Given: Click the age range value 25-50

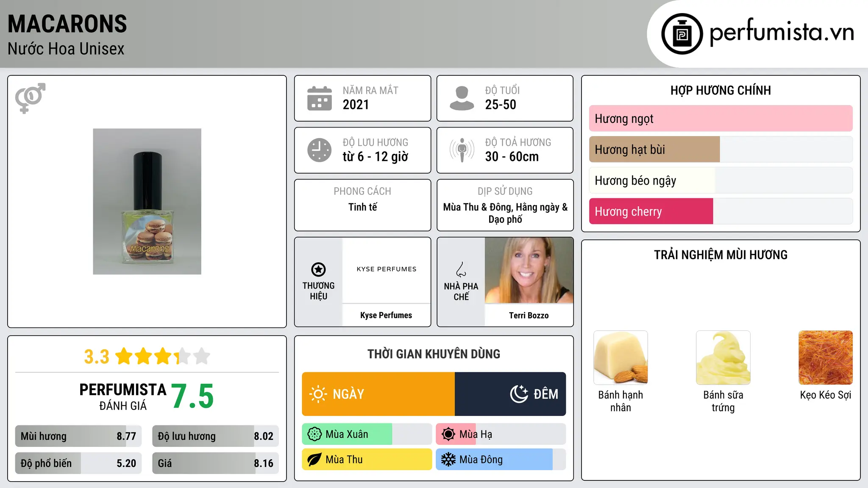Looking at the screenshot, I should point(501,105).
